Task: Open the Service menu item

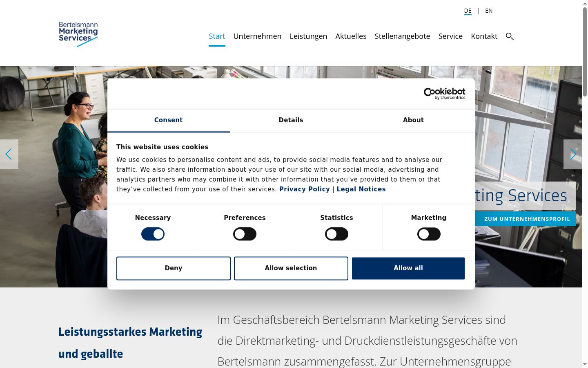Action: (450, 36)
